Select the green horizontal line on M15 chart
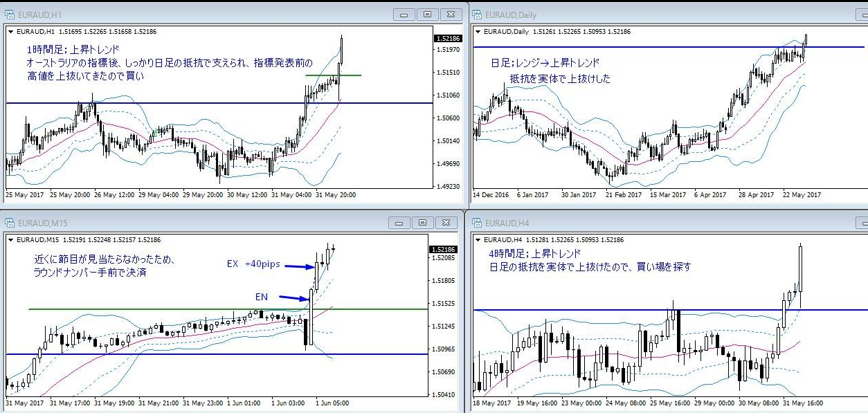The image size is (868, 413). [x=173, y=309]
